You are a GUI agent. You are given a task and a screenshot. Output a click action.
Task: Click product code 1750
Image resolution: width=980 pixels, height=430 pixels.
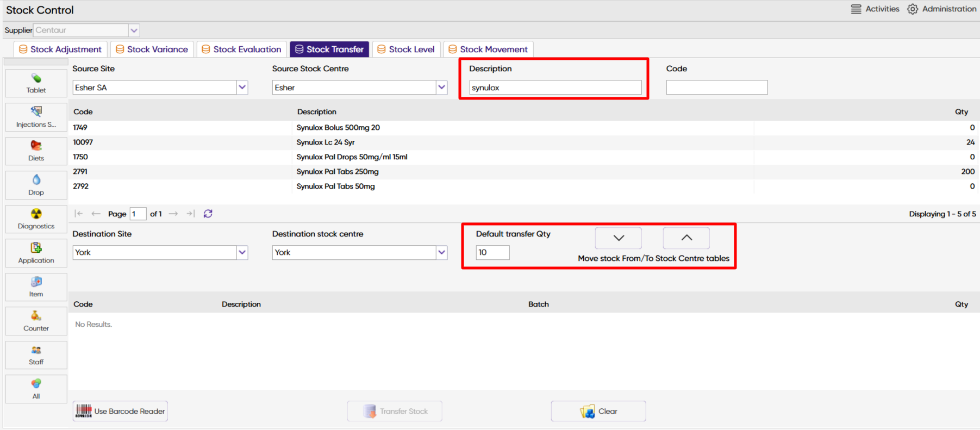tap(80, 157)
